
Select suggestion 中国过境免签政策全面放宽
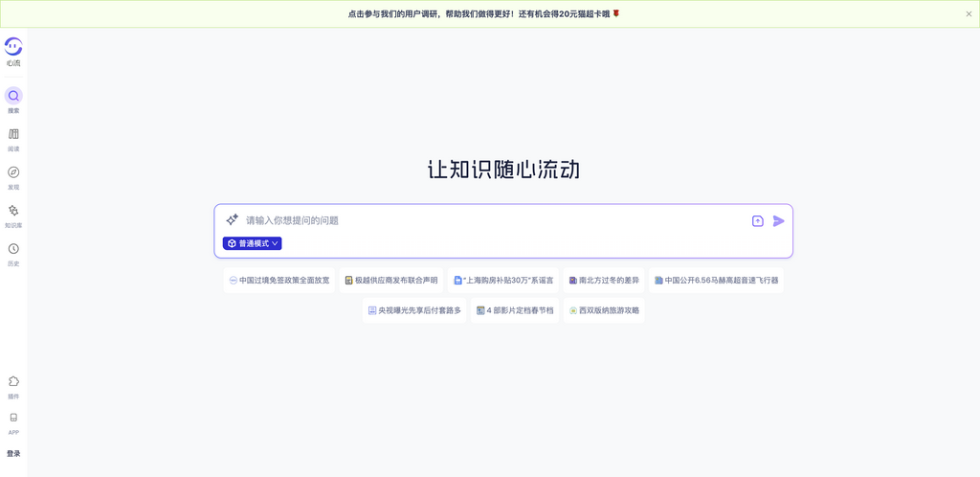pos(279,280)
